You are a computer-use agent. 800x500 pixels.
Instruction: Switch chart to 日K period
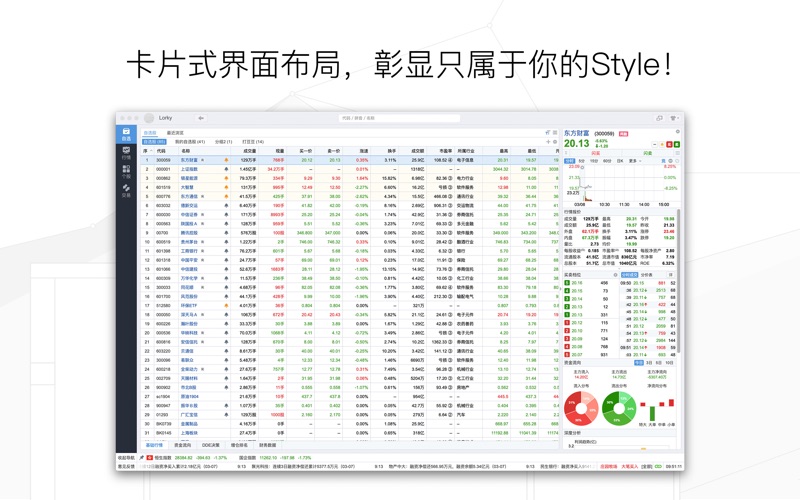620,161
